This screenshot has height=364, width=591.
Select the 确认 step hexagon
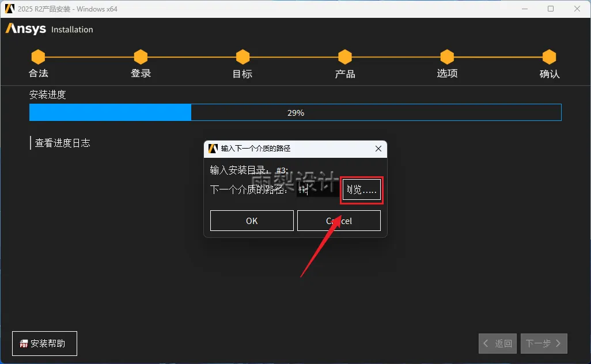tap(549, 57)
